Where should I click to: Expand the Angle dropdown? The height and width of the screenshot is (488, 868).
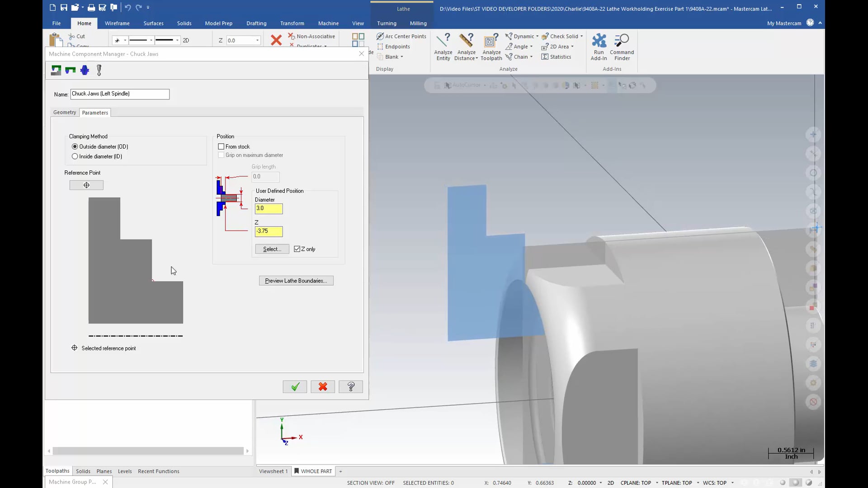tap(531, 47)
